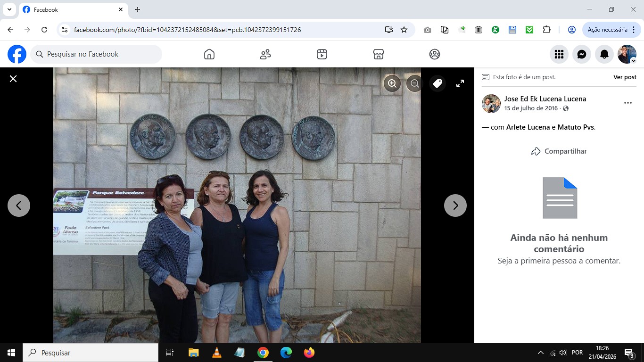
Task: Click the tag photo icon
Action: coord(438,83)
